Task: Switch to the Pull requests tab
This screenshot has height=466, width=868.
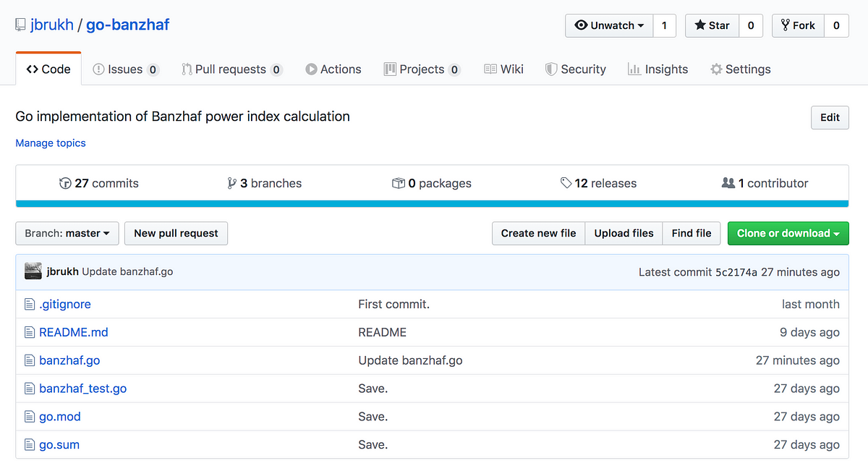Action: (x=231, y=69)
